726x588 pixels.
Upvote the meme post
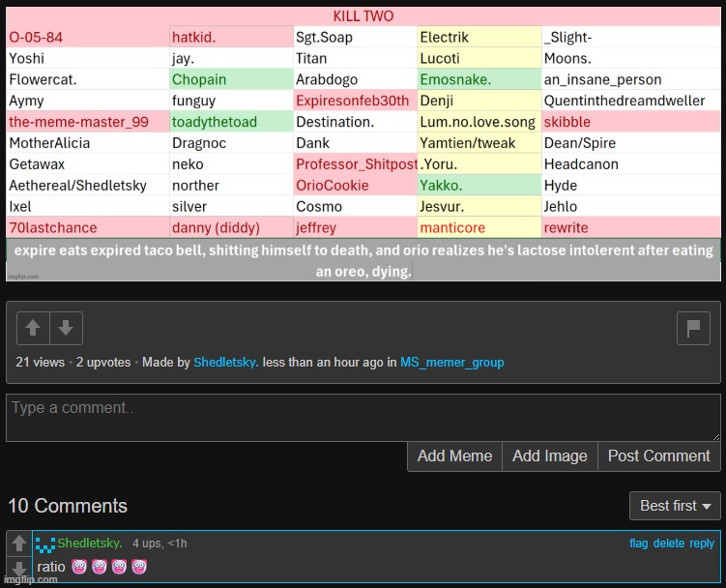coord(34,328)
